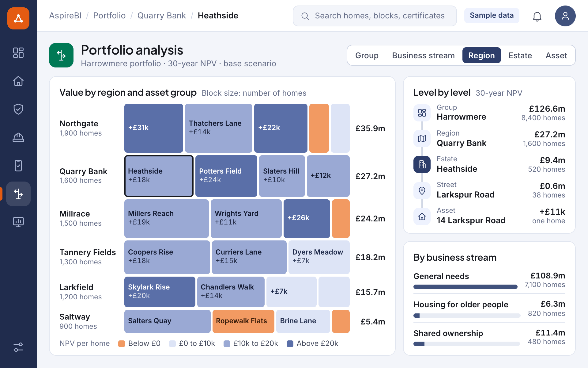Click the Sample data button
This screenshot has width=588, height=368.
(x=492, y=15)
